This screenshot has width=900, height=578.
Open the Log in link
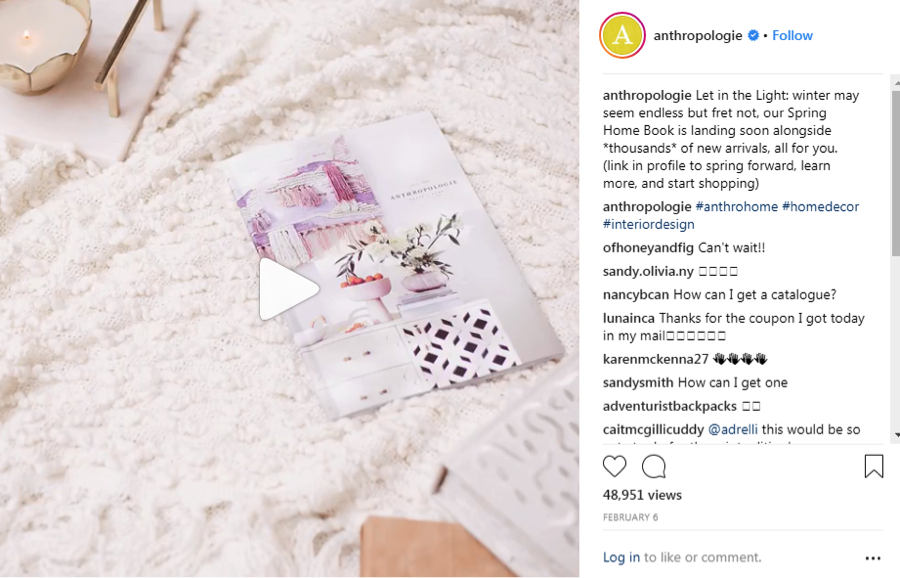point(621,557)
